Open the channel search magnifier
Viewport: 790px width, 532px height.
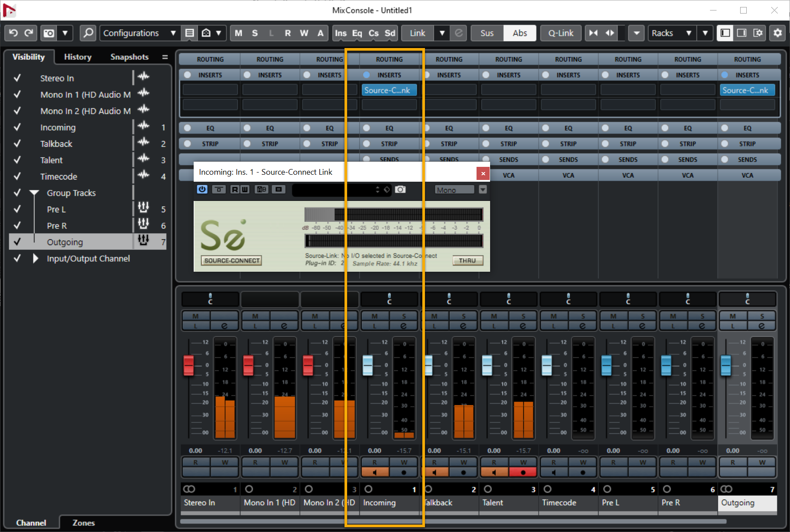(88, 33)
